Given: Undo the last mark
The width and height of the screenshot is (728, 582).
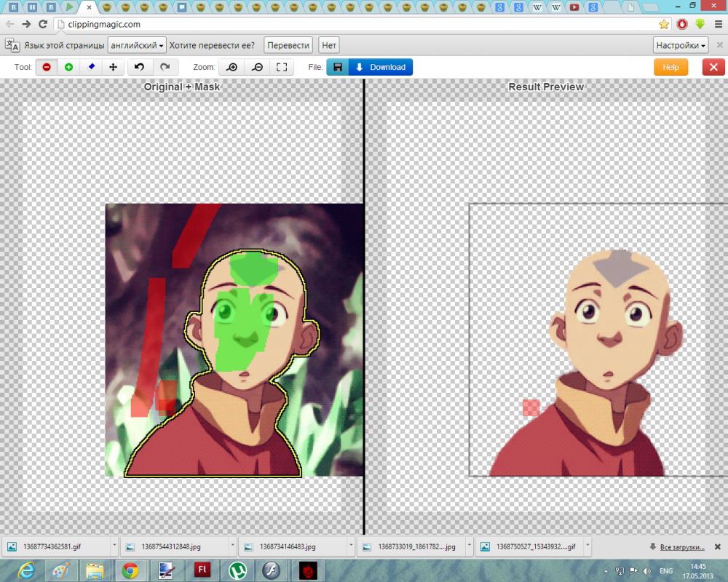Looking at the screenshot, I should 139,67.
